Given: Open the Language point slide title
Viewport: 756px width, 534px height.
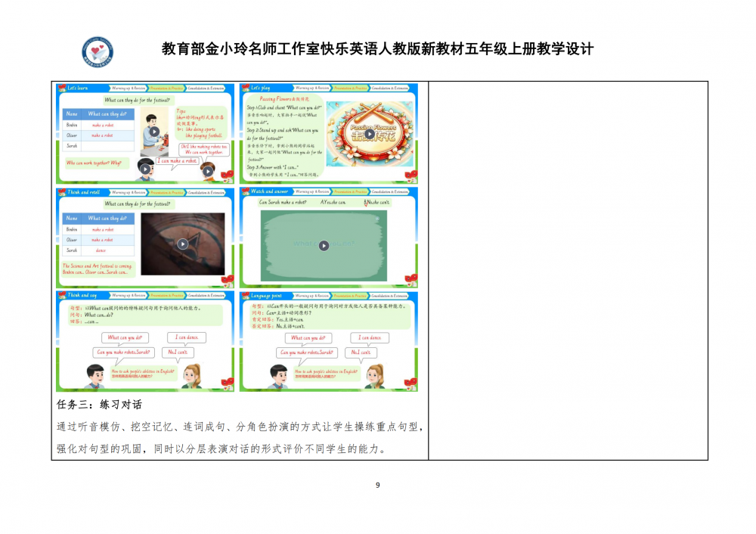Looking at the screenshot, I should pos(266,296).
